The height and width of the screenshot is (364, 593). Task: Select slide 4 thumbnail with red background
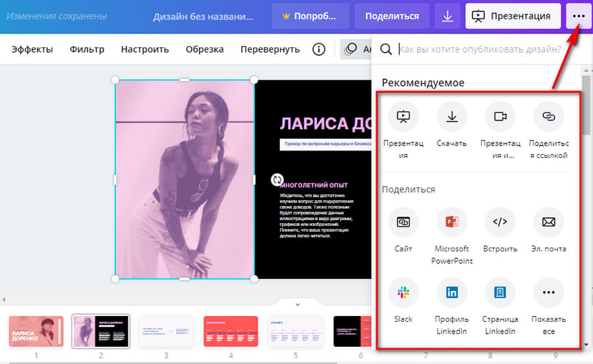231,331
